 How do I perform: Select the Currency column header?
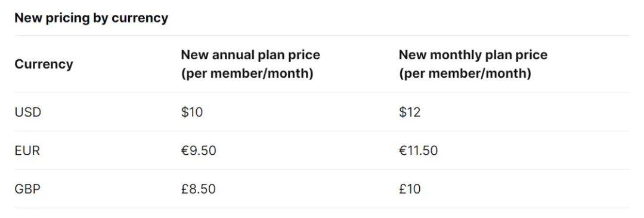coord(44,65)
